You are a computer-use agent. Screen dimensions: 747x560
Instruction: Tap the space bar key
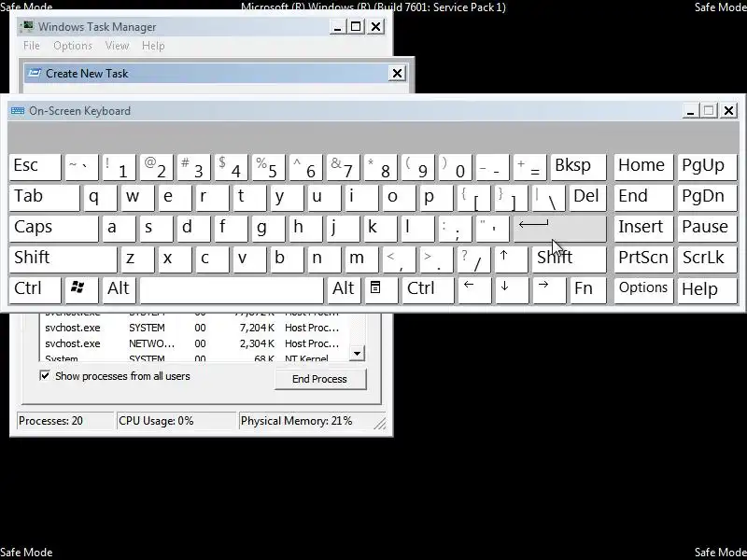coord(232,290)
